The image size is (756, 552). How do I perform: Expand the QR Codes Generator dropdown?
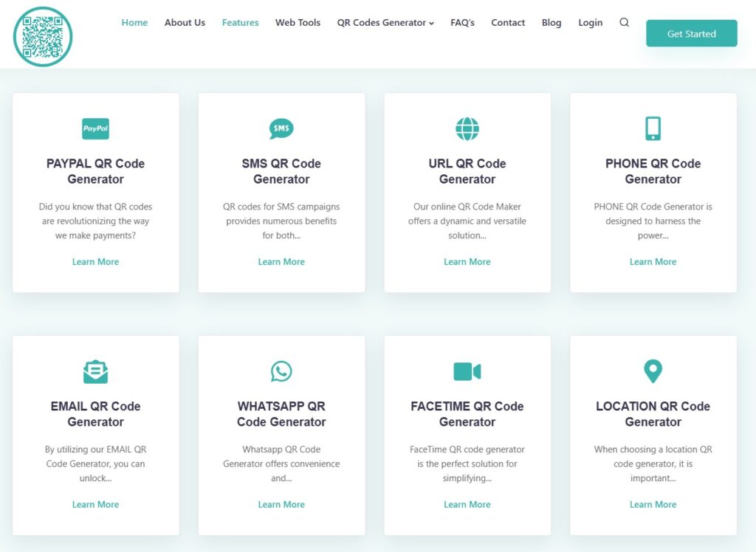385,23
